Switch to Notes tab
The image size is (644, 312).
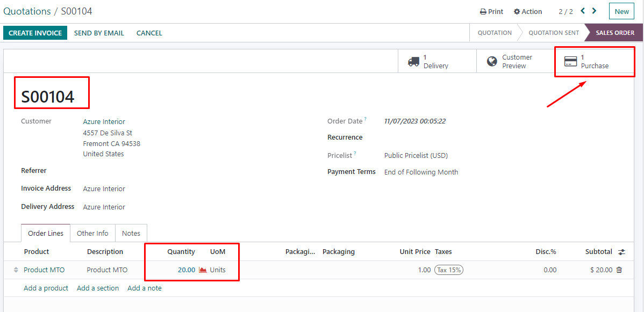131,233
